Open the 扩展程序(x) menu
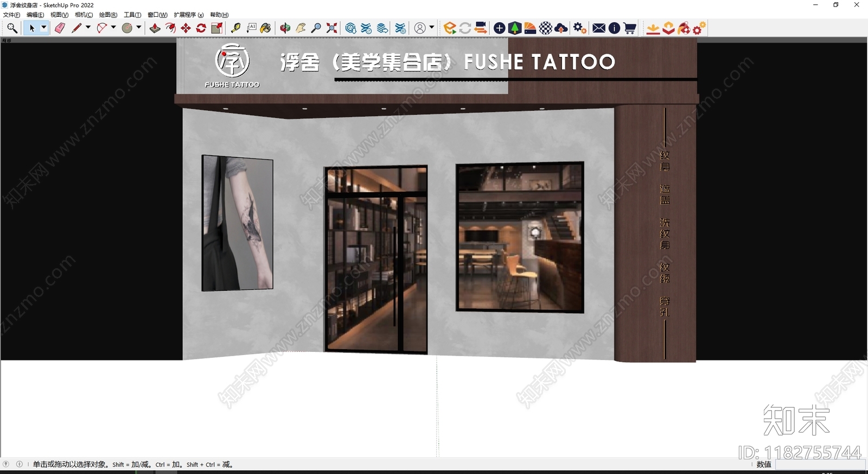Viewport: 868px width, 474px height. pos(188,15)
